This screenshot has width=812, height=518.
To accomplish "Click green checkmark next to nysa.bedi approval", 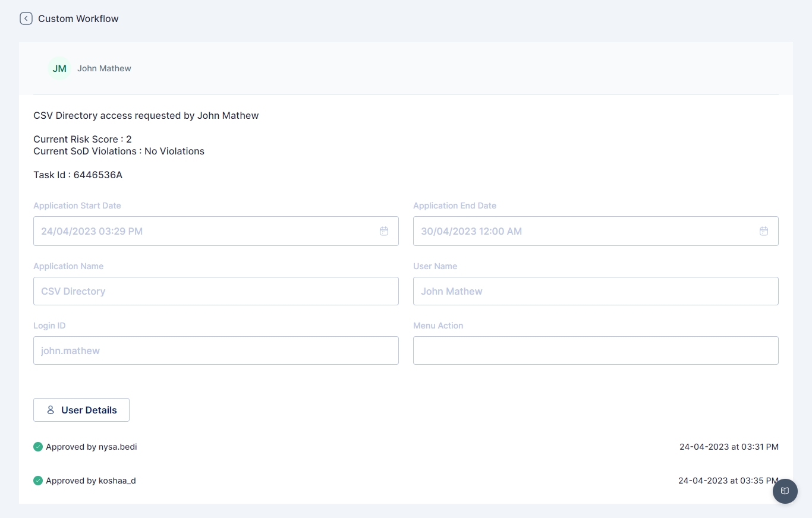I will [x=38, y=447].
